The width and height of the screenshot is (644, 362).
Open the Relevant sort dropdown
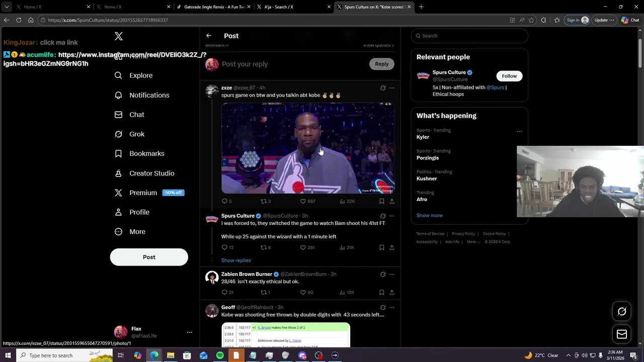tap(217, 45)
